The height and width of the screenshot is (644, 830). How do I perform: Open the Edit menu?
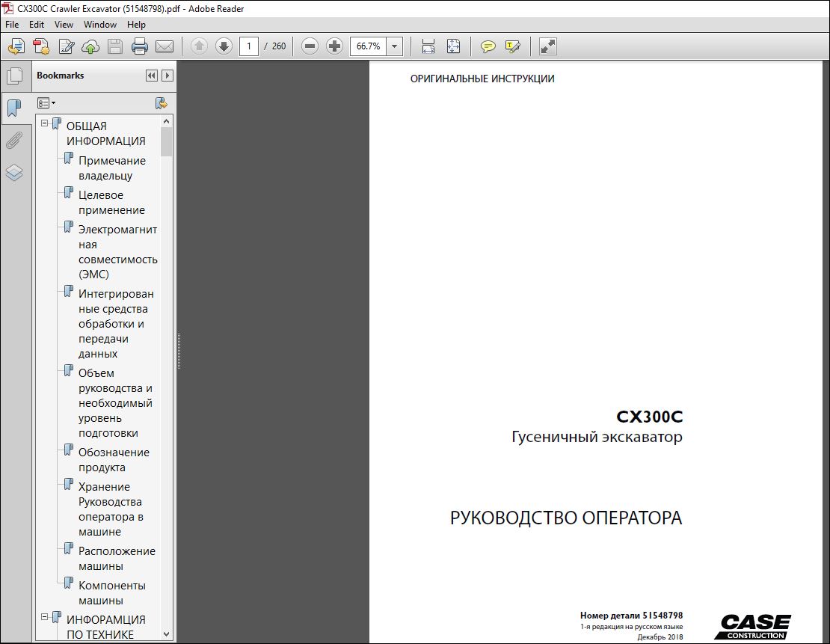pyautogui.click(x=37, y=25)
